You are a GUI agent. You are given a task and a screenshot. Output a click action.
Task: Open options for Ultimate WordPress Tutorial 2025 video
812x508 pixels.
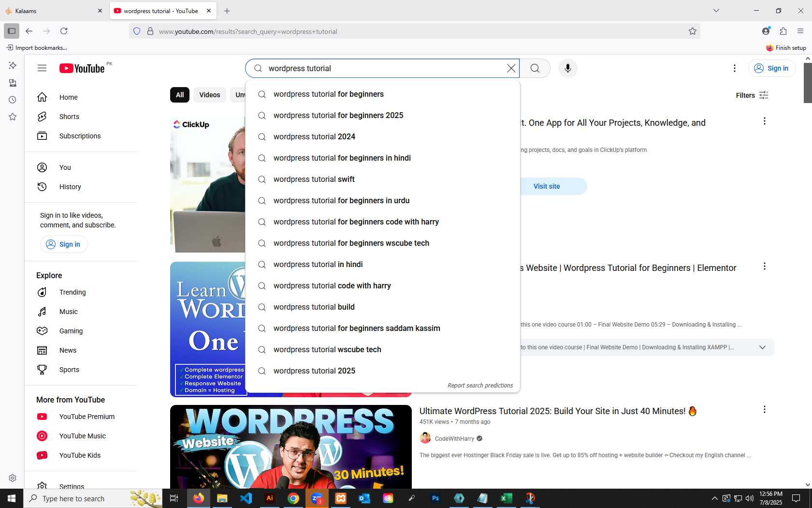coord(765,410)
